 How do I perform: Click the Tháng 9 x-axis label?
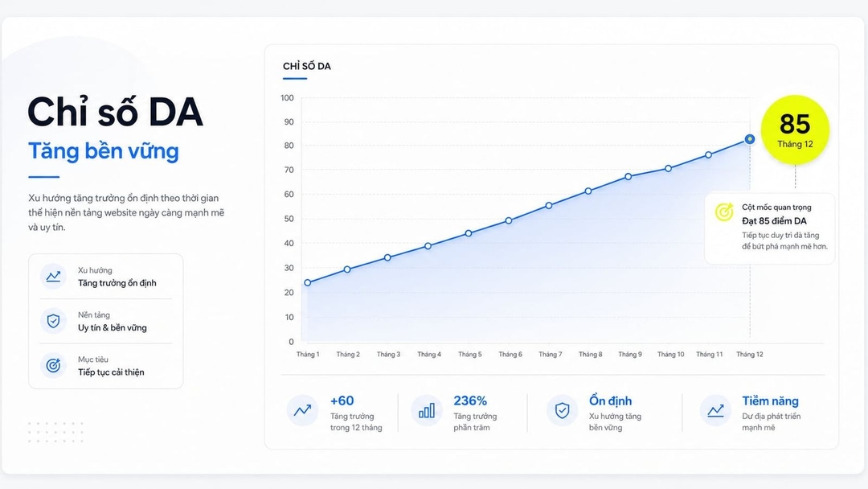click(630, 355)
